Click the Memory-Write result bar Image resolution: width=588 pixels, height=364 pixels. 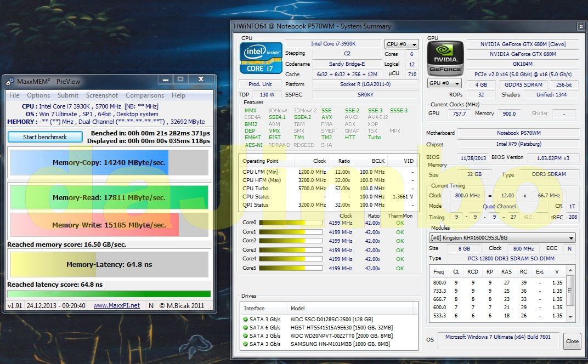tap(109, 225)
